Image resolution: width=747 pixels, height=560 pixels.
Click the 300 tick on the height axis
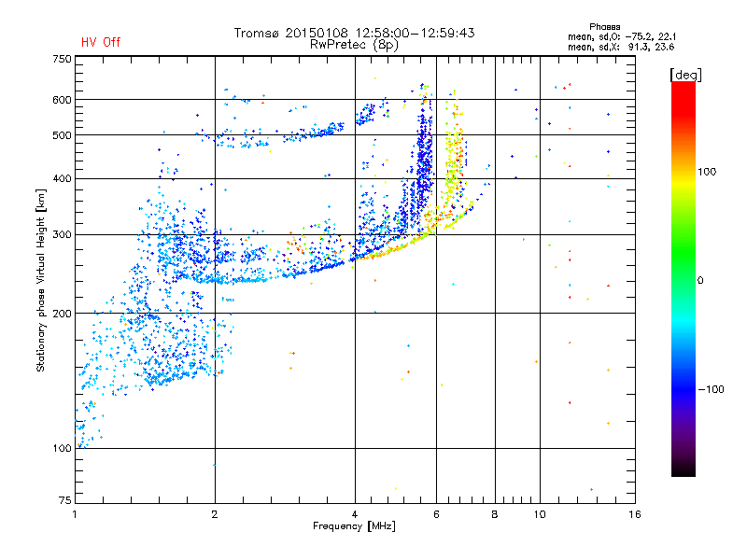[62, 234]
